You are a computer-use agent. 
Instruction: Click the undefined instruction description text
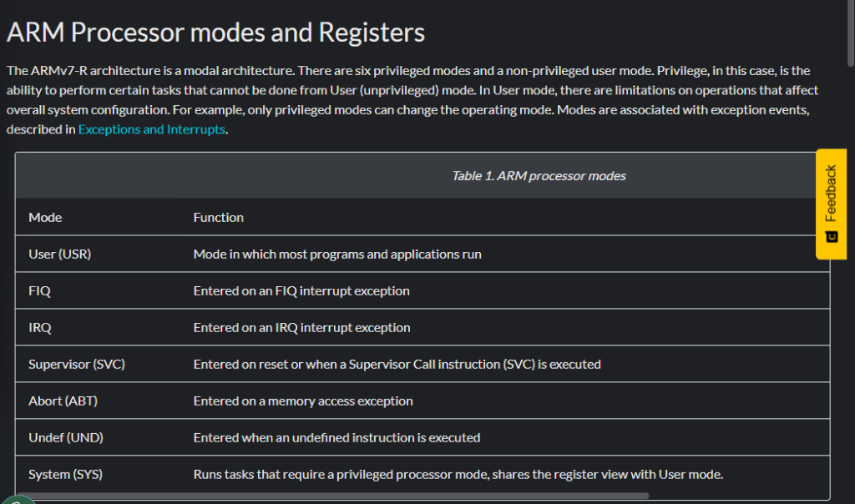point(336,437)
